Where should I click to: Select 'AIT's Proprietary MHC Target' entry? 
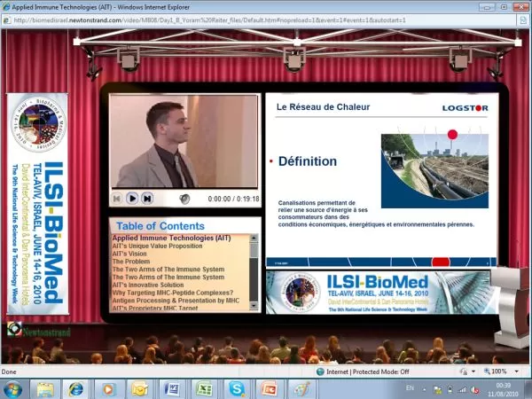(155, 308)
